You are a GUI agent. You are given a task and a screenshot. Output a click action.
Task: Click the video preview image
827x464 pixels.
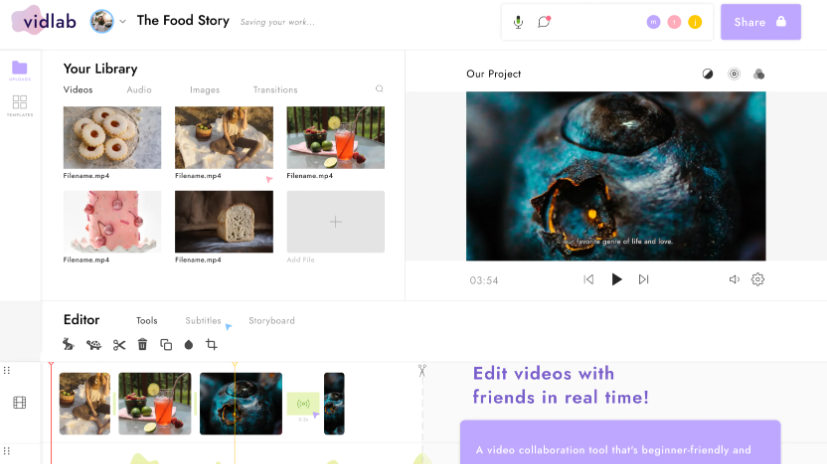coord(616,176)
